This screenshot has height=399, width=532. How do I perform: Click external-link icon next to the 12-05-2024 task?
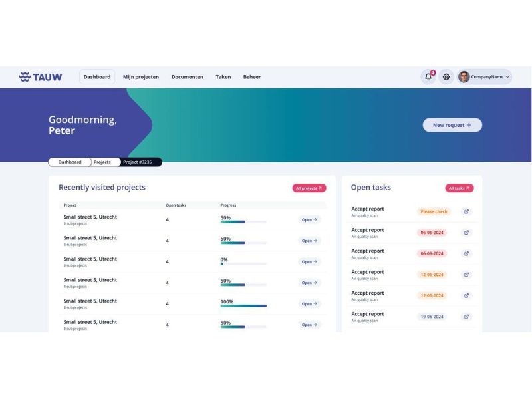coord(467,275)
